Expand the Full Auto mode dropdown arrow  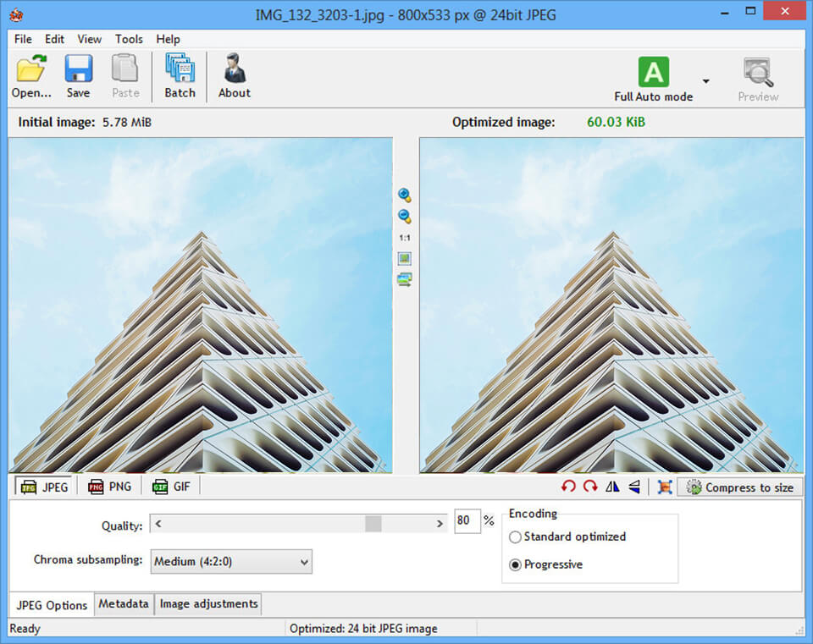coord(705,79)
